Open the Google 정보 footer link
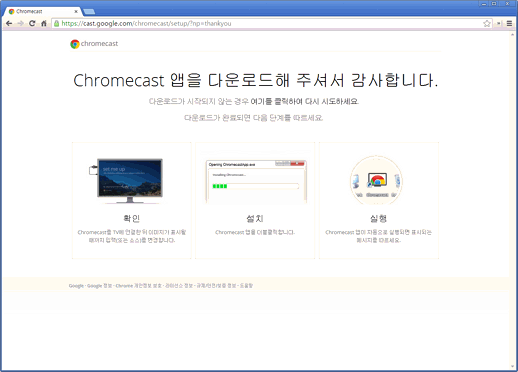 tap(100, 286)
